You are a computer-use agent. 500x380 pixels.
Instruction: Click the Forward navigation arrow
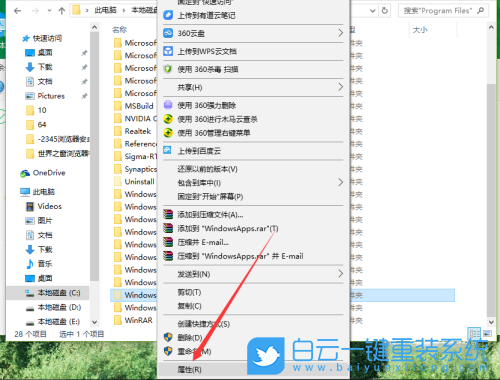pos(35,11)
